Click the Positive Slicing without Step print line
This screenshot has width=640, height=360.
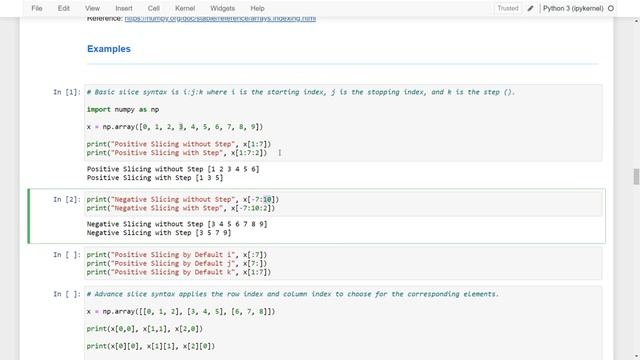coord(178,144)
